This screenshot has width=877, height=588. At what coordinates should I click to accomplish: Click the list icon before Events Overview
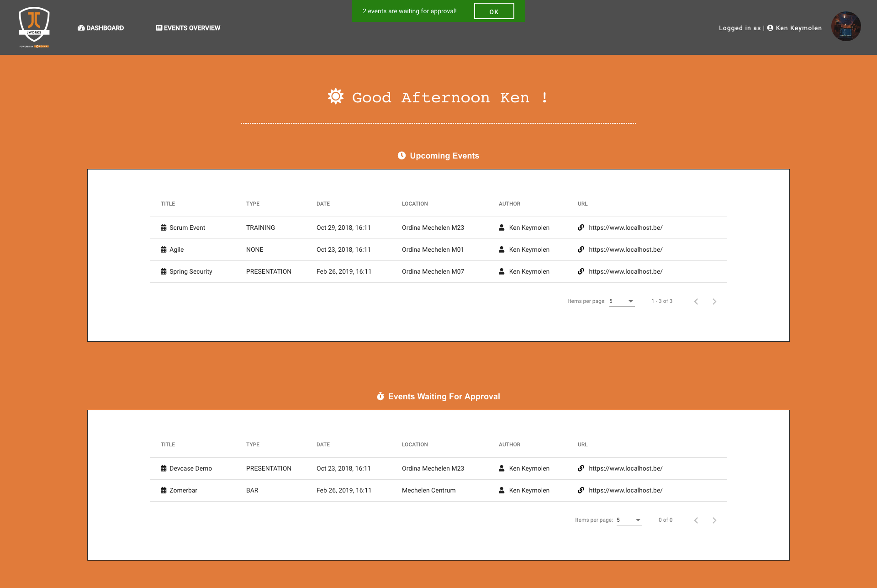click(159, 28)
